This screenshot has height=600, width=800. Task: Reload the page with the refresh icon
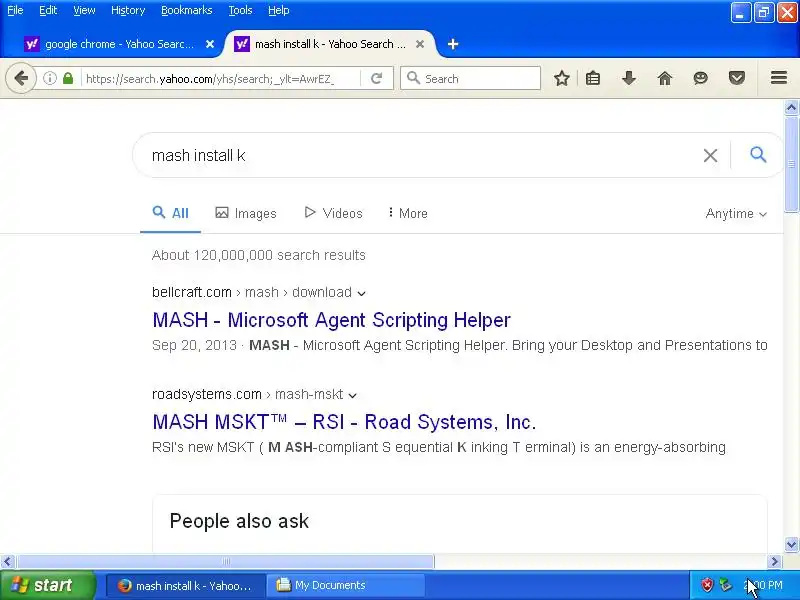click(x=377, y=78)
